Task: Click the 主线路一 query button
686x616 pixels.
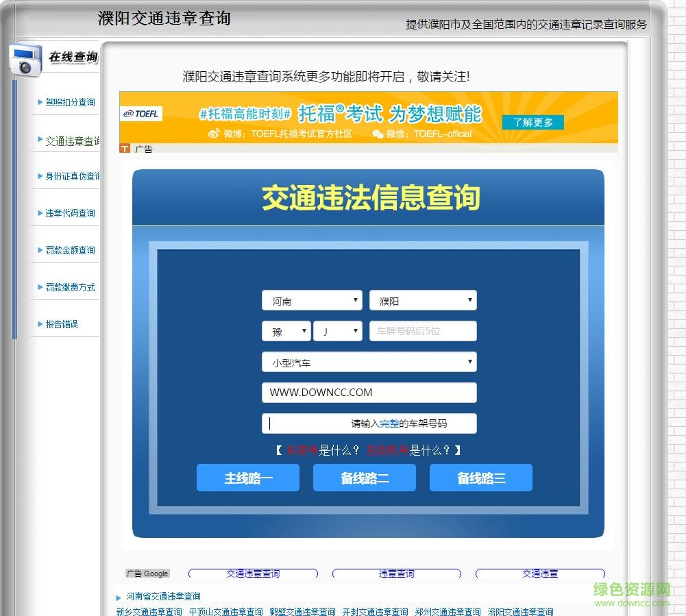Action: (247, 478)
